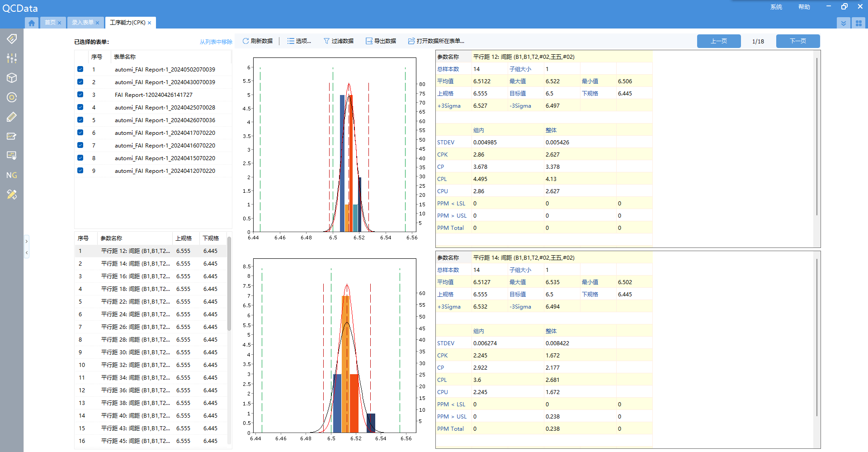
Task: Open the tab list dropdown chevron
Action: click(843, 23)
